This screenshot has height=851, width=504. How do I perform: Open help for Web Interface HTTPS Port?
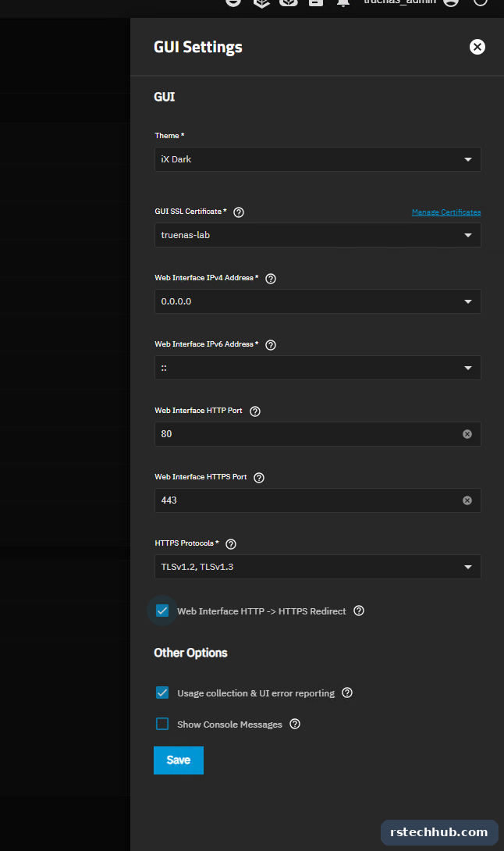259,478
